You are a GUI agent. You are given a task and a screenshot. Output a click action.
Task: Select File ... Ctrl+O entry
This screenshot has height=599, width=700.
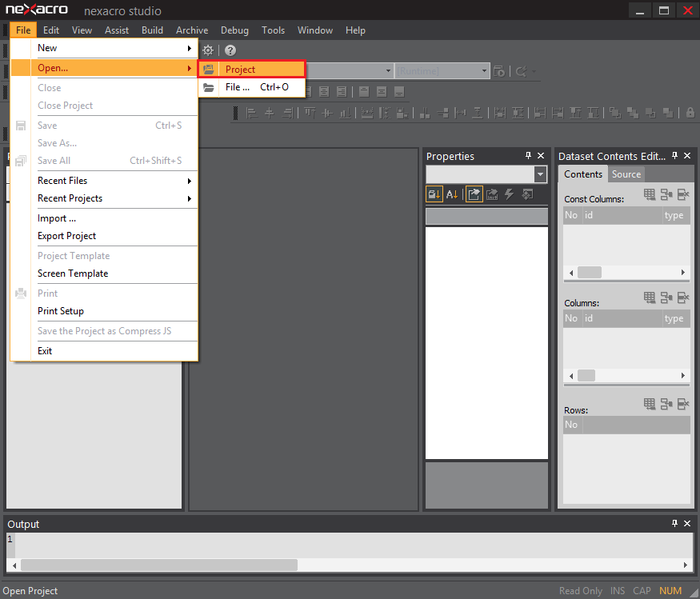point(252,87)
